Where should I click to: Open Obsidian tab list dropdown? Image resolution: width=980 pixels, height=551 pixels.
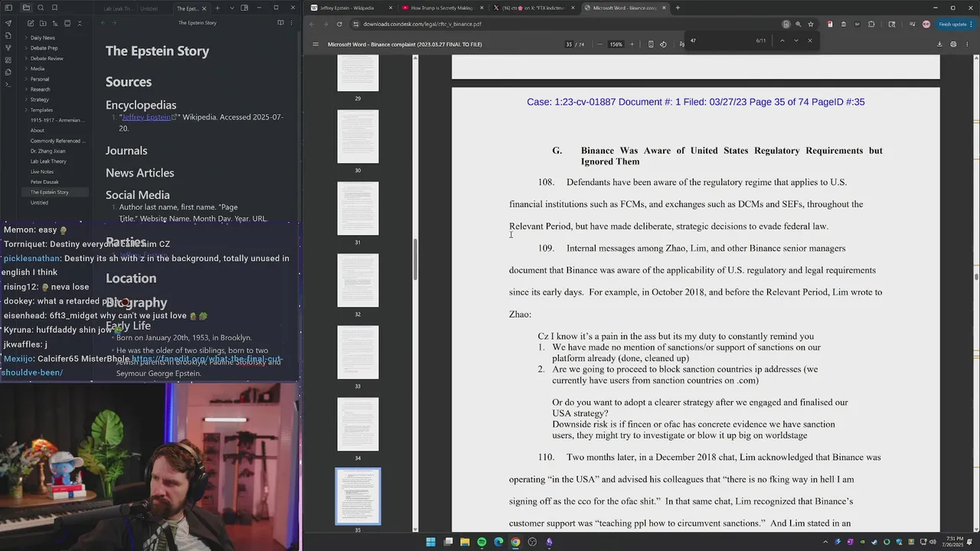pos(232,8)
